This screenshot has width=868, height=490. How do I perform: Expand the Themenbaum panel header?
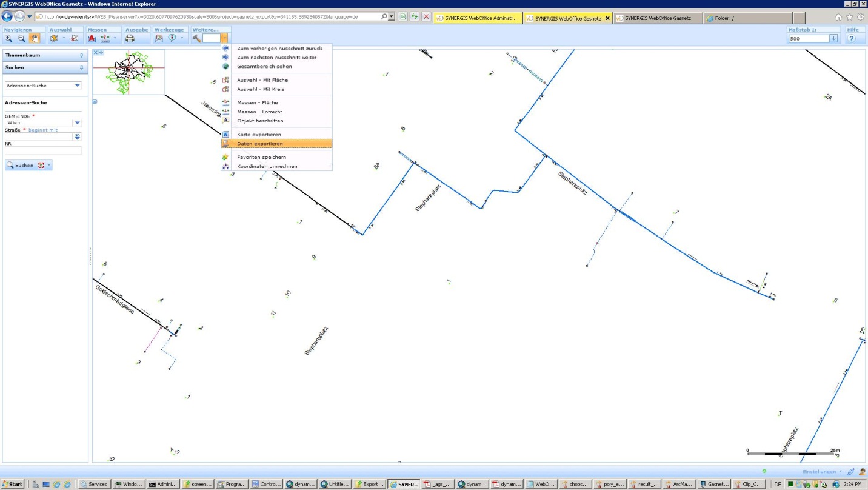click(x=45, y=55)
